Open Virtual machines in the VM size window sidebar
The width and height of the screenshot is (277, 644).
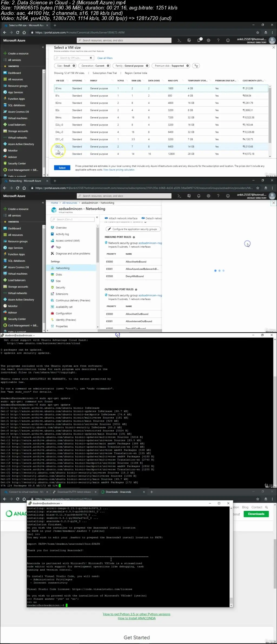coord(18,118)
